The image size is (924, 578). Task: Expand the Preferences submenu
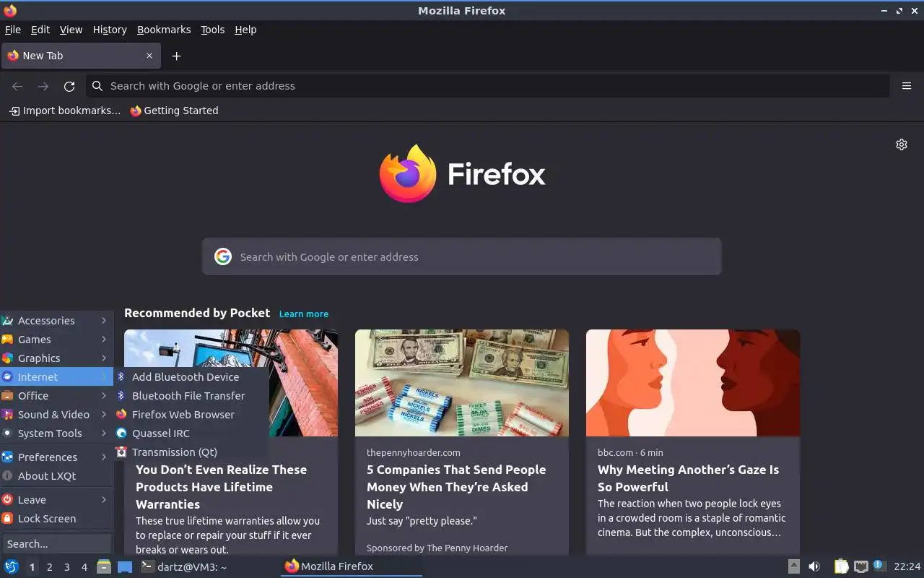(x=56, y=457)
